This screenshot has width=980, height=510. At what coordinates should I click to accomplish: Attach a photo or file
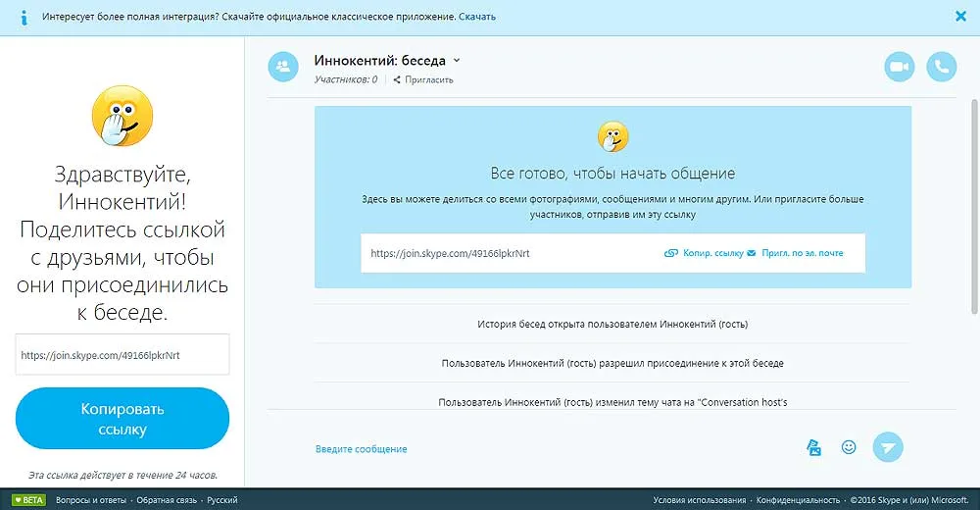813,447
